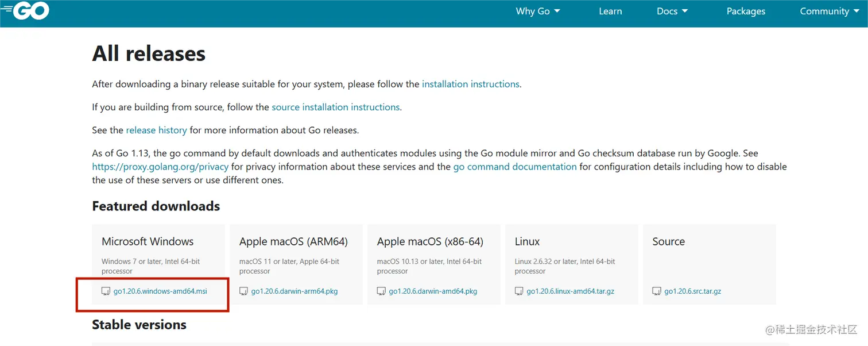Open Packages from the top navigation
This screenshot has height=346, width=868.
[x=746, y=11]
